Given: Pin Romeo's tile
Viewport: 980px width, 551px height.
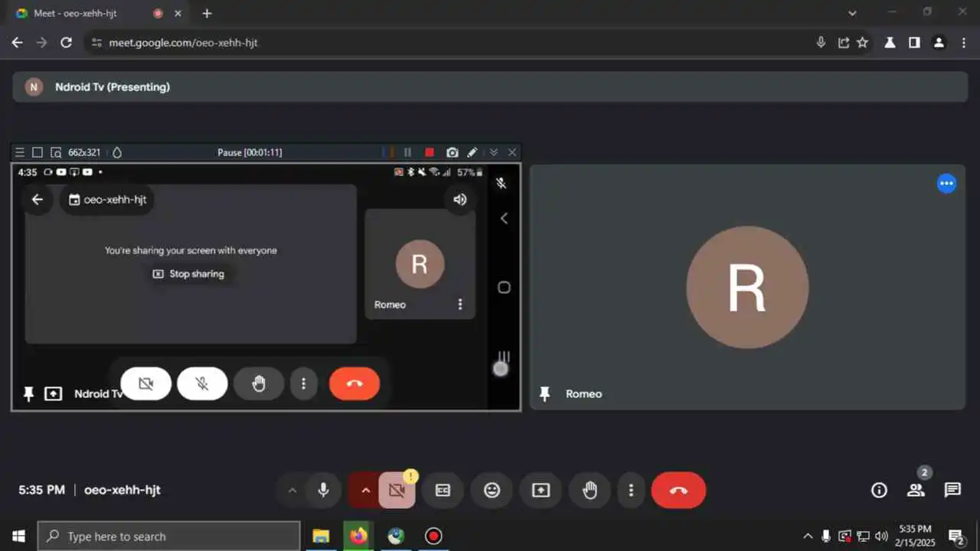Looking at the screenshot, I should point(544,393).
